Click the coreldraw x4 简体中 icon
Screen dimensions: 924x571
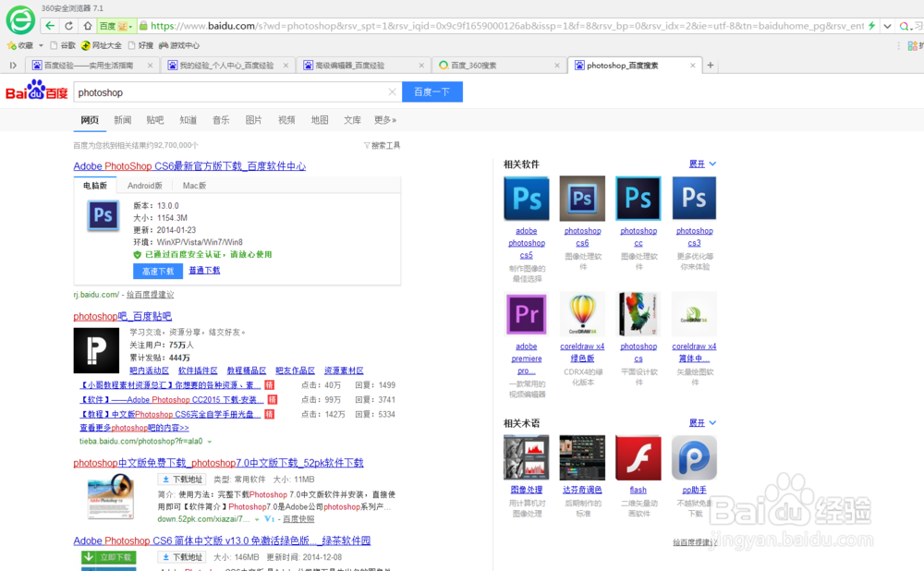tap(694, 314)
